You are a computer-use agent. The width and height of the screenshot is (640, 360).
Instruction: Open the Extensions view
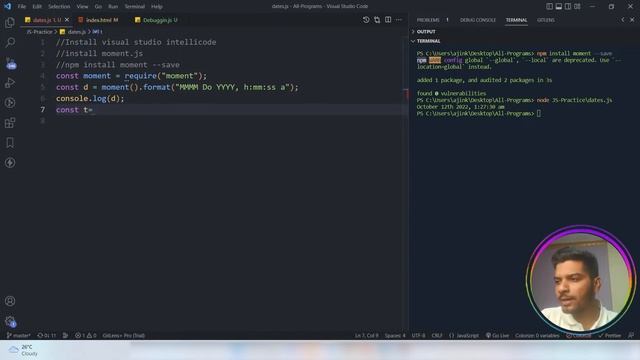coord(10,123)
